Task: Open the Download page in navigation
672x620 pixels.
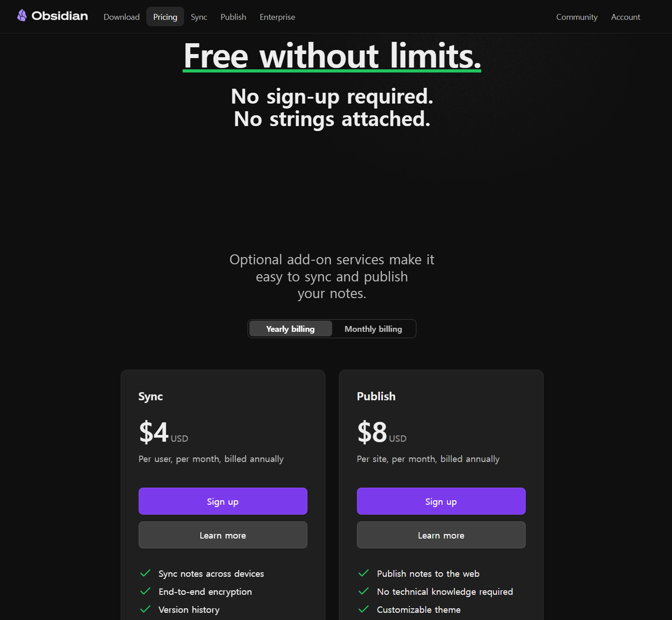Action: pos(122,17)
